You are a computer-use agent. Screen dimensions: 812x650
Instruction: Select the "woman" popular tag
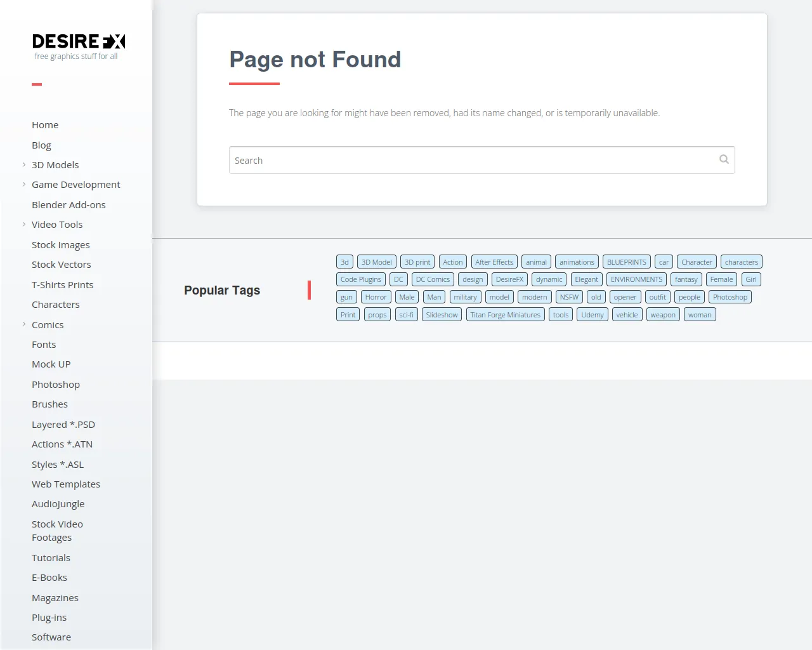700,314
